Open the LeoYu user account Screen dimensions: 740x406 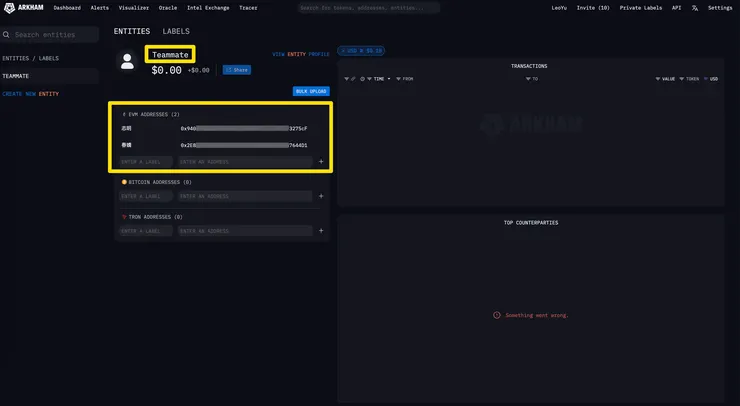(559, 8)
